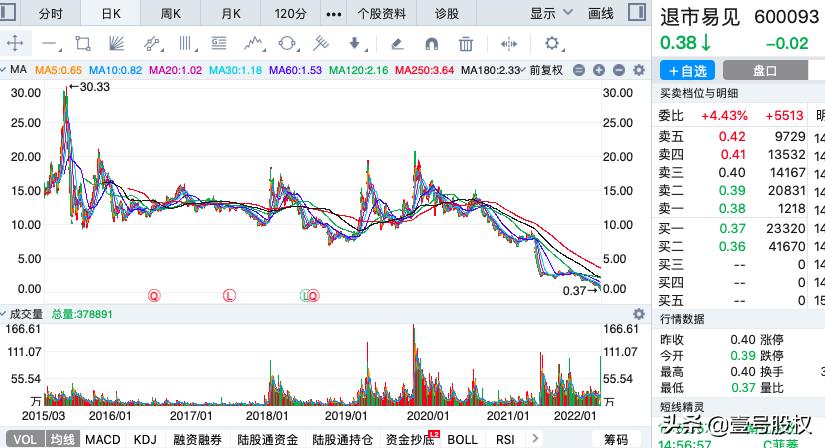Open the 显示 display dropdown
The width and height of the screenshot is (825, 448).
click(x=551, y=13)
